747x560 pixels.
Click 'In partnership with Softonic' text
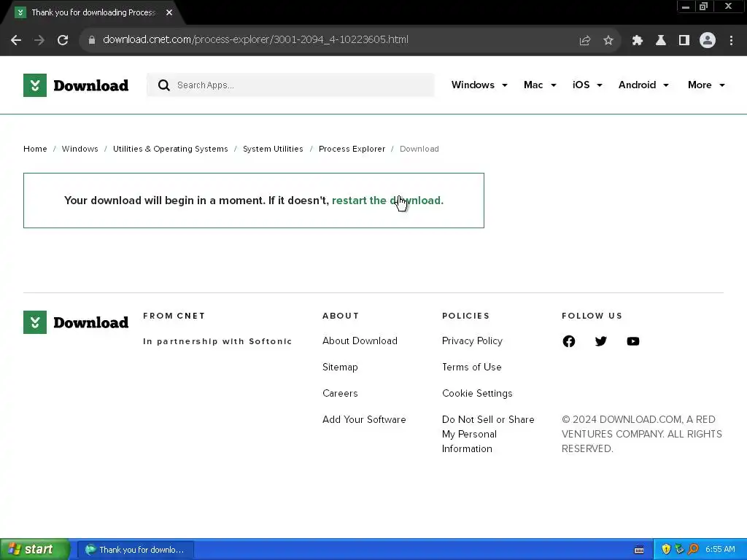point(217,341)
